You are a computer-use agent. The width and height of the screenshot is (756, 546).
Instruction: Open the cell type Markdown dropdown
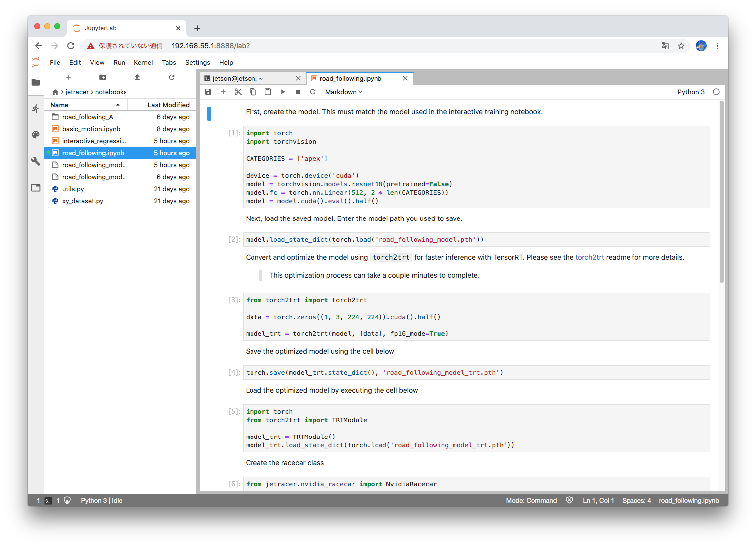click(x=344, y=92)
